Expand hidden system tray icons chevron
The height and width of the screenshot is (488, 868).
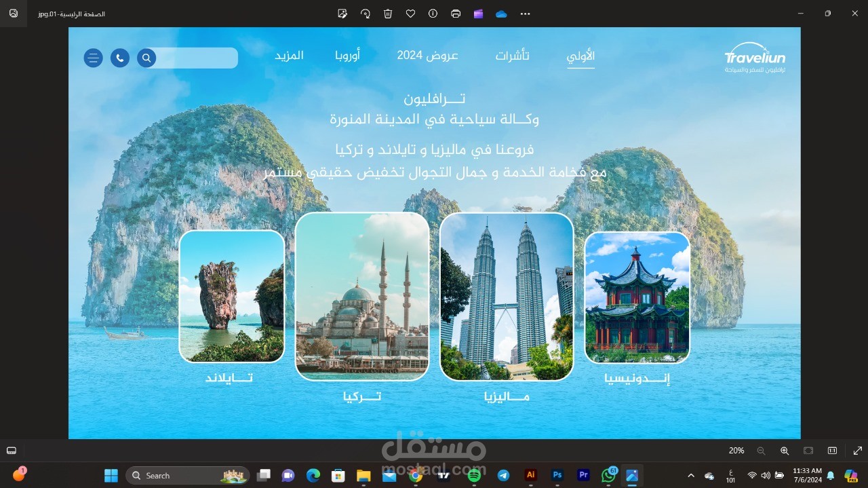(691, 476)
